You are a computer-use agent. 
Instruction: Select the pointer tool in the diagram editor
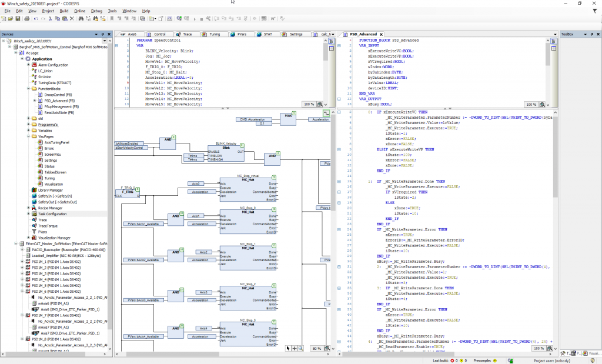pyautogui.click(x=288, y=348)
